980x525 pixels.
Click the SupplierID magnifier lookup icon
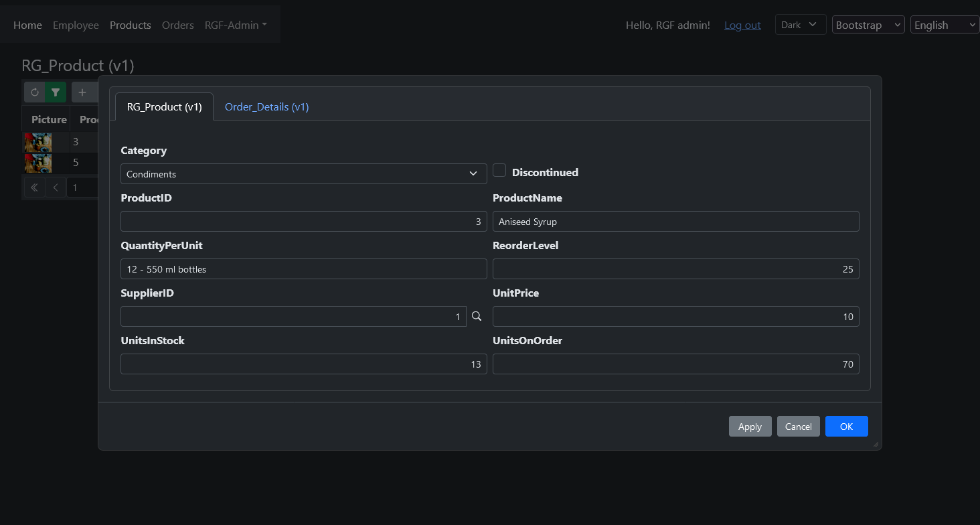tap(477, 316)
